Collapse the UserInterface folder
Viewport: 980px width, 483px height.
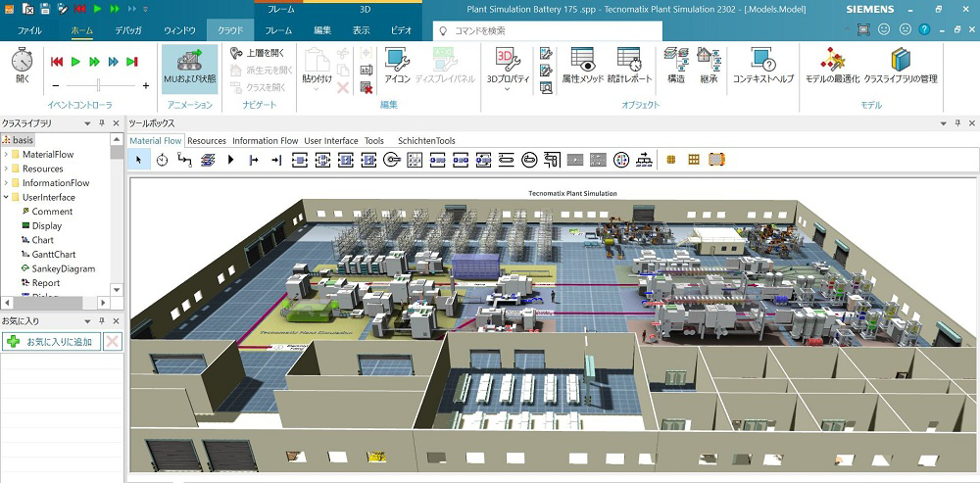click(x=6, y=198)
